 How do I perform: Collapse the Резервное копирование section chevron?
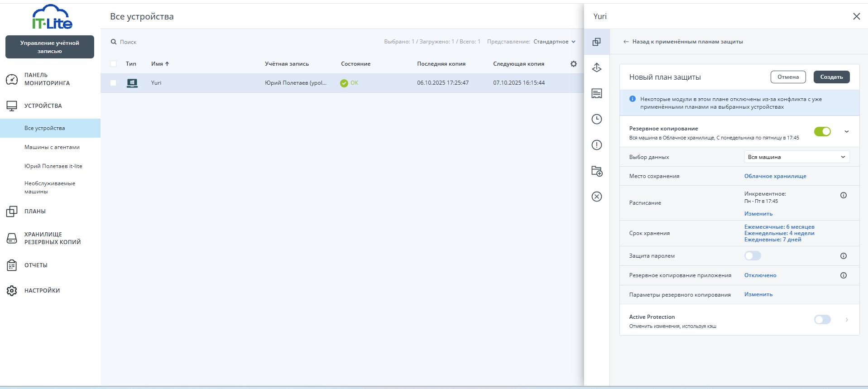point(846,132)
